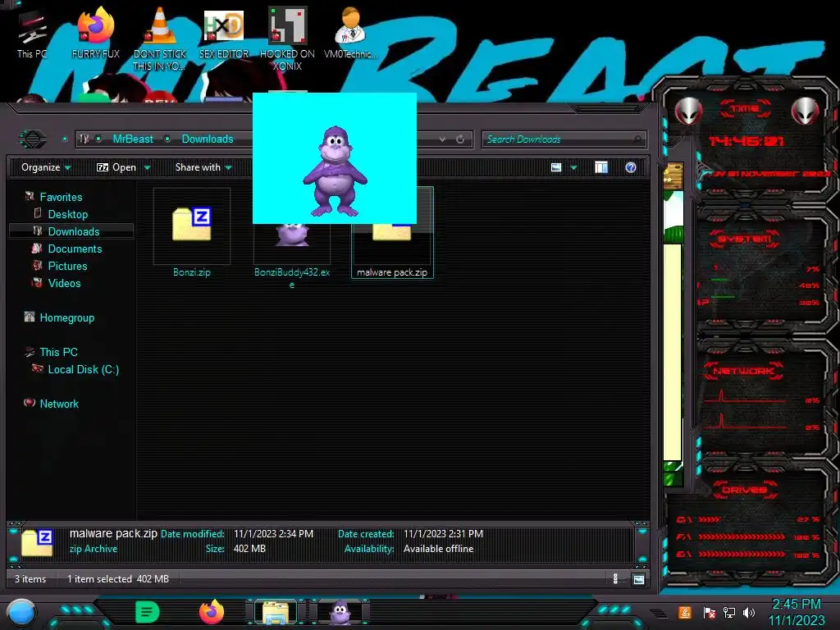Click the left alien head gadget icon

[x=689, y=112]
